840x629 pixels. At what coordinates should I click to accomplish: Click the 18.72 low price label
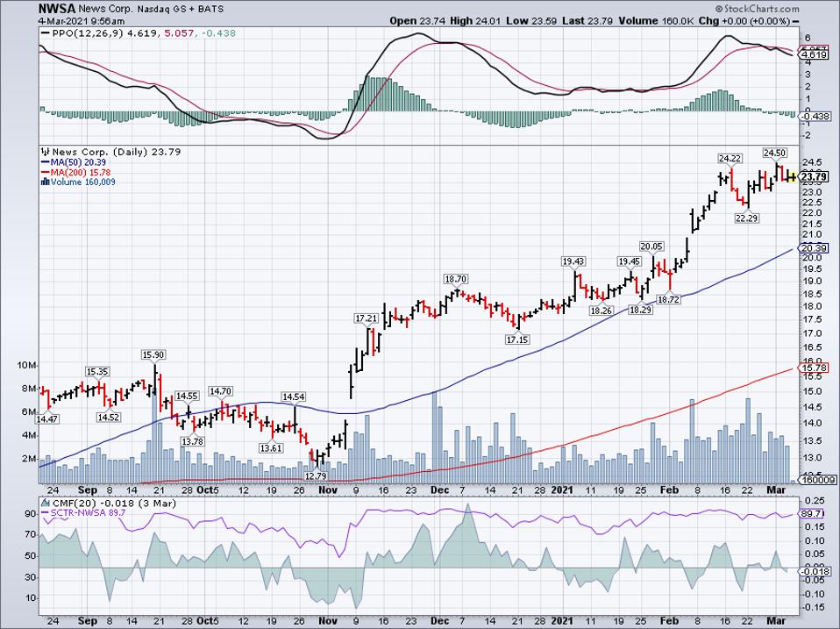tap(668, 300)
